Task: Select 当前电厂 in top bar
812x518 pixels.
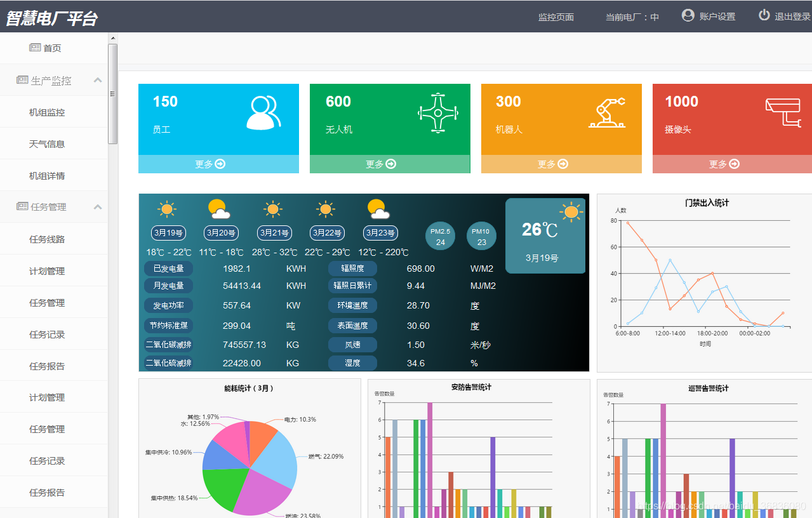Action: [x=632, y=17]
